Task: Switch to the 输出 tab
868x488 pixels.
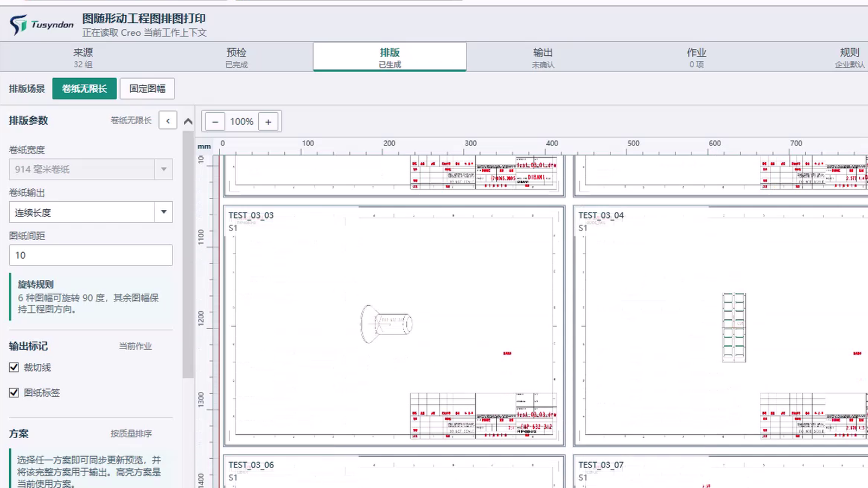Action: click(543, 57)
